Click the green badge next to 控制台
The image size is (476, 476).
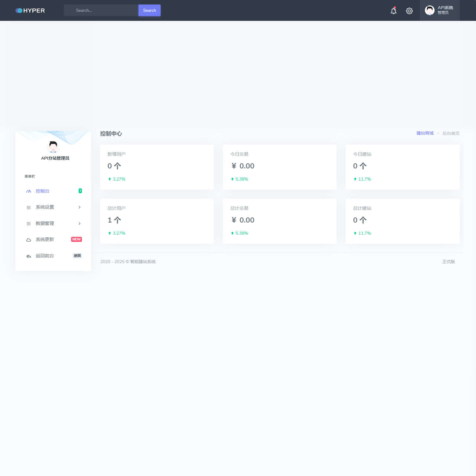(80, 191)
